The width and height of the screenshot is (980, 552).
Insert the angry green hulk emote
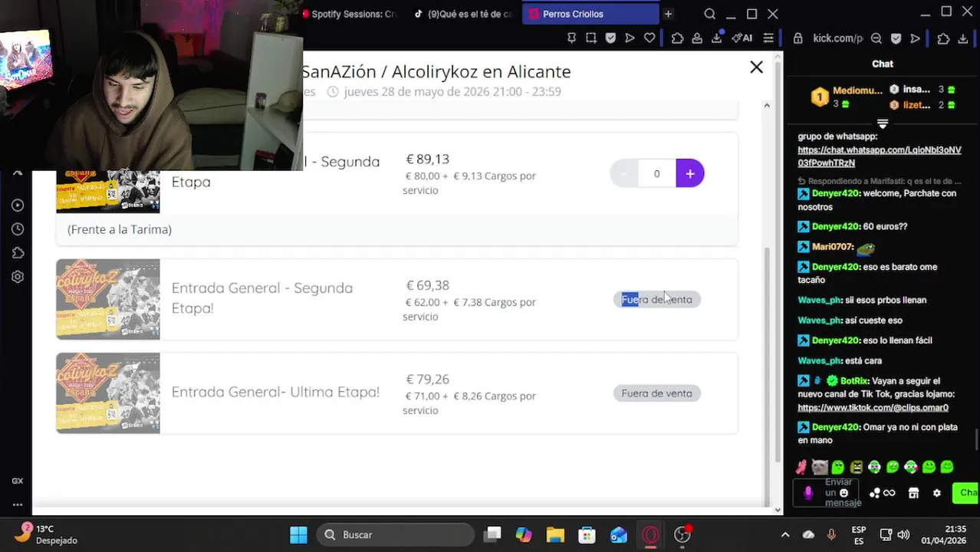[857, 467]
